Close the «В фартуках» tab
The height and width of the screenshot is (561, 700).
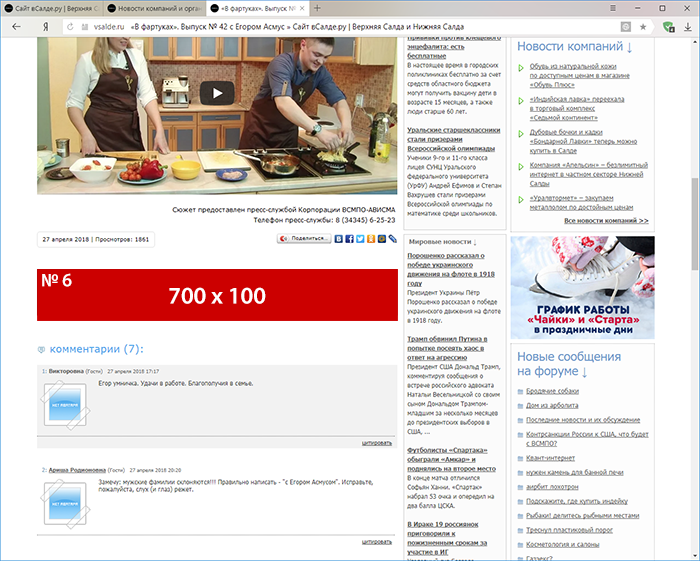302,8
